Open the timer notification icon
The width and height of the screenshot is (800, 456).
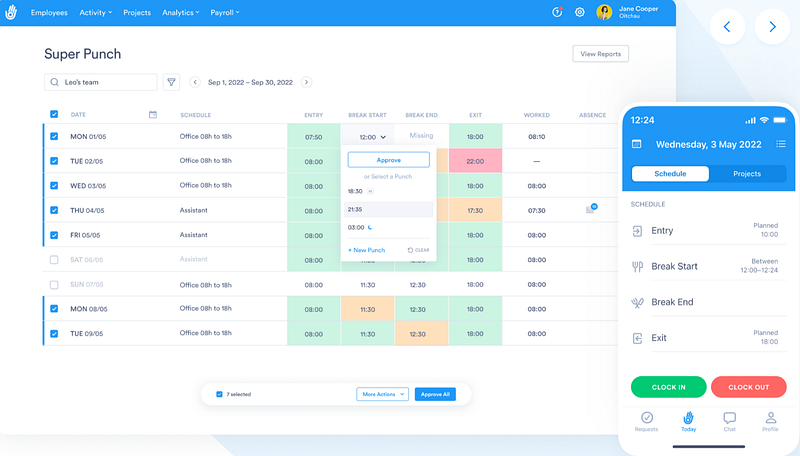(557, 12)
